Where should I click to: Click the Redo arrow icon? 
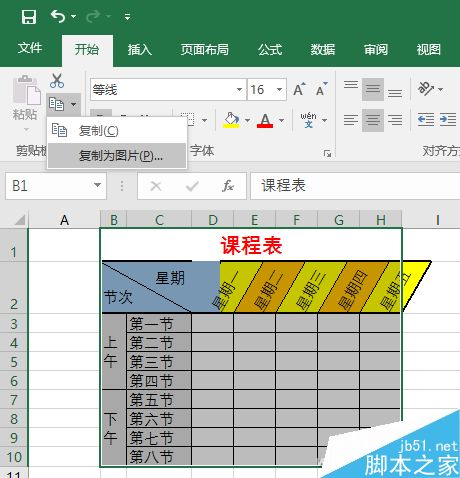(x=93, y=16)
